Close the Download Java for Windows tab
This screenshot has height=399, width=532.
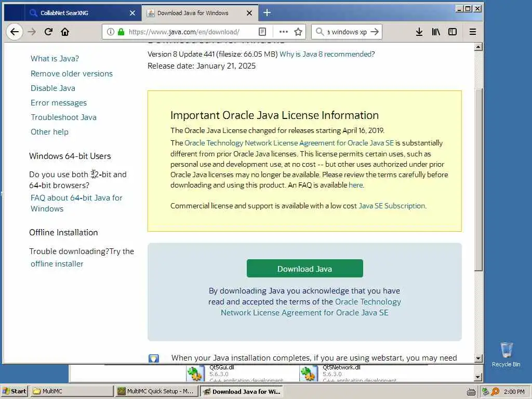249,13
